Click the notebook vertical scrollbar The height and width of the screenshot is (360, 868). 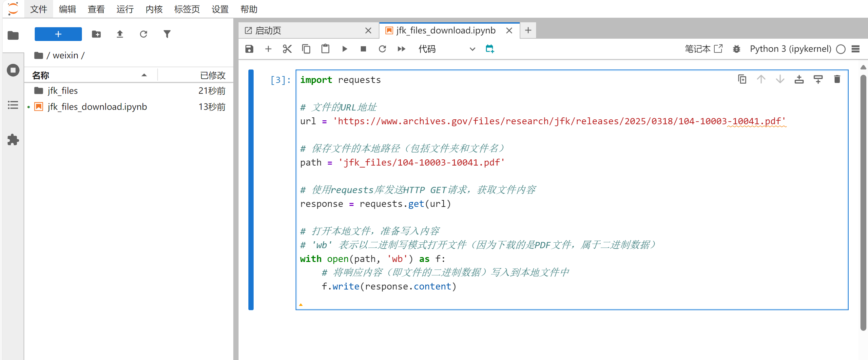point(863,202)
